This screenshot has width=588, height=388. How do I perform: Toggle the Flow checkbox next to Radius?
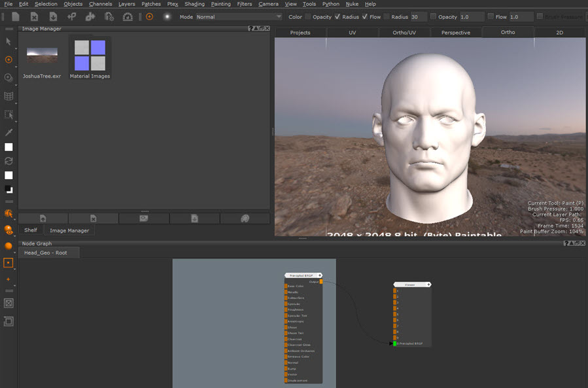365,16
